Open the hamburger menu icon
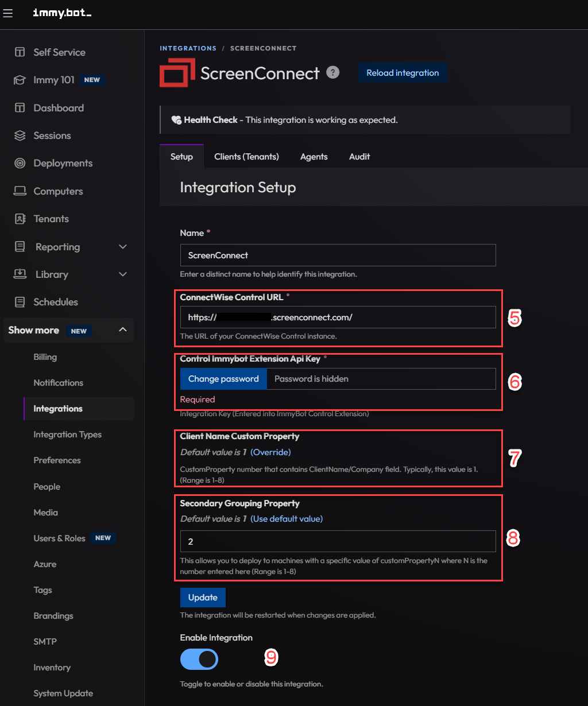The width and height of the screenshot is (588, 706). 8,13
